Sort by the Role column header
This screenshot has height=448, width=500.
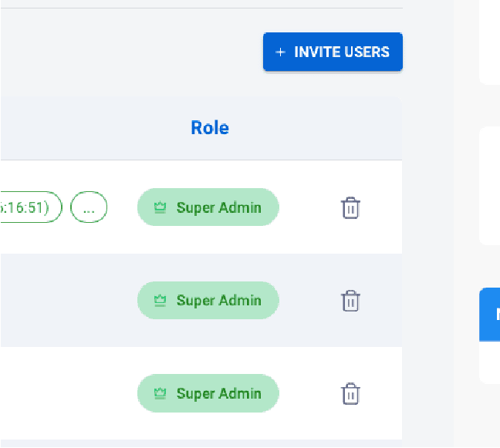[x=210, y=128]
